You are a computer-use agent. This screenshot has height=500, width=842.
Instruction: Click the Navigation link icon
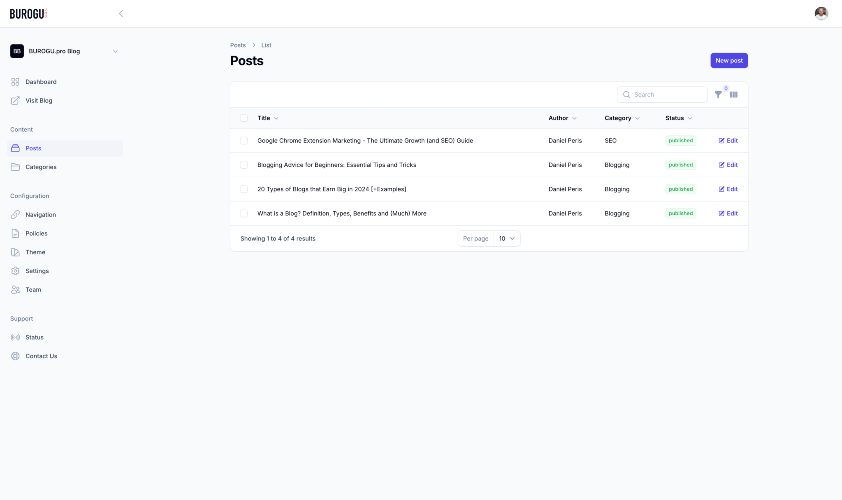click(15, 215)
